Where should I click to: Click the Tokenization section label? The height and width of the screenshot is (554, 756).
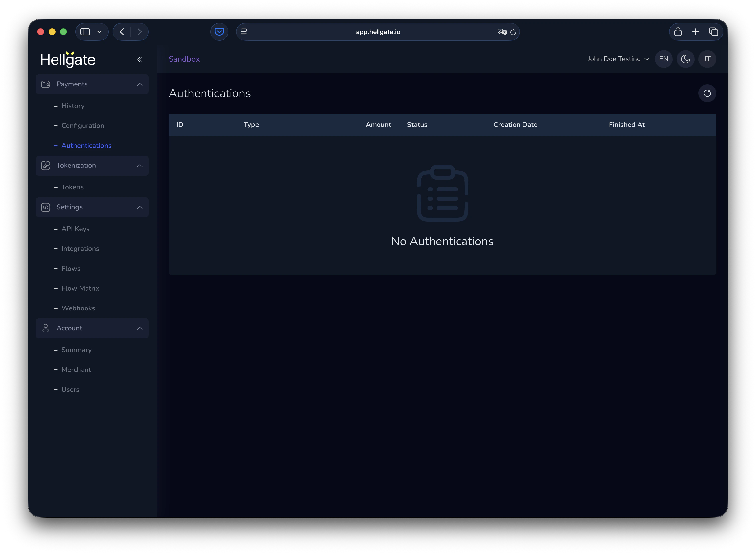tap(76, 165)
